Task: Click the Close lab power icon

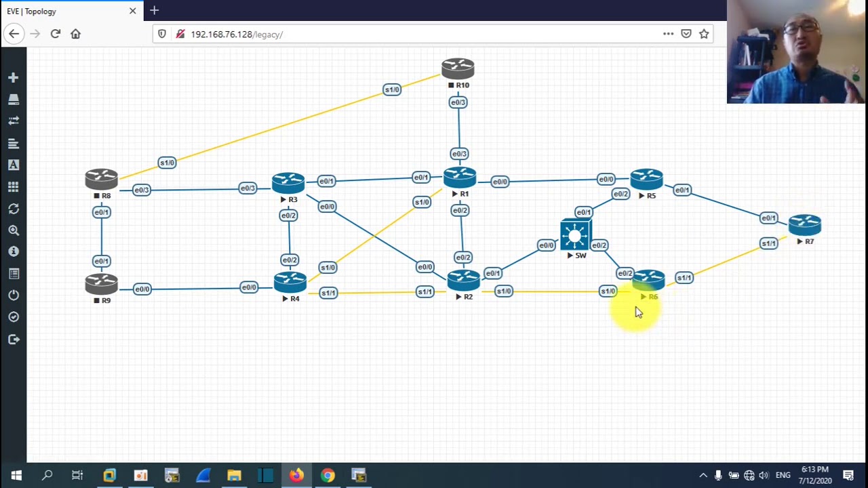Action: tap(13, 296)
